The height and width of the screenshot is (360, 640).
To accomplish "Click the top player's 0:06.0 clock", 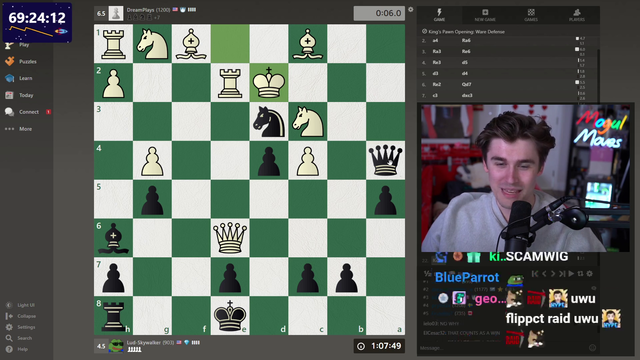I will [x=379, y=13].
